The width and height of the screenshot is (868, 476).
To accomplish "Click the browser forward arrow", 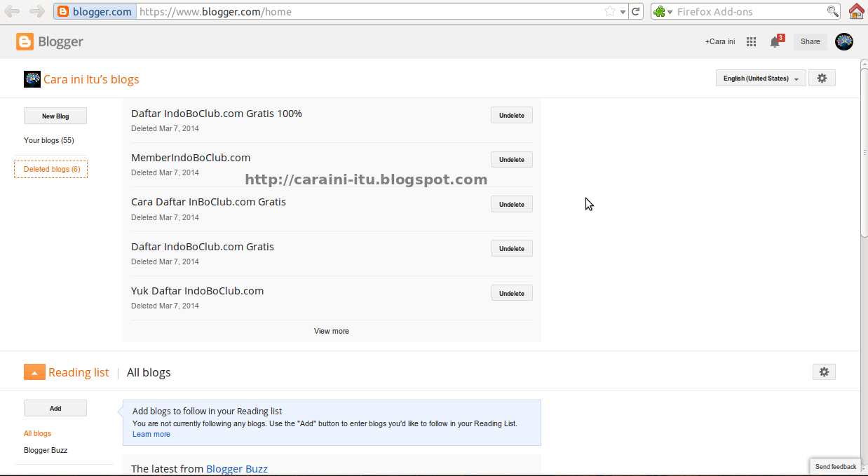I will [37, 11].
